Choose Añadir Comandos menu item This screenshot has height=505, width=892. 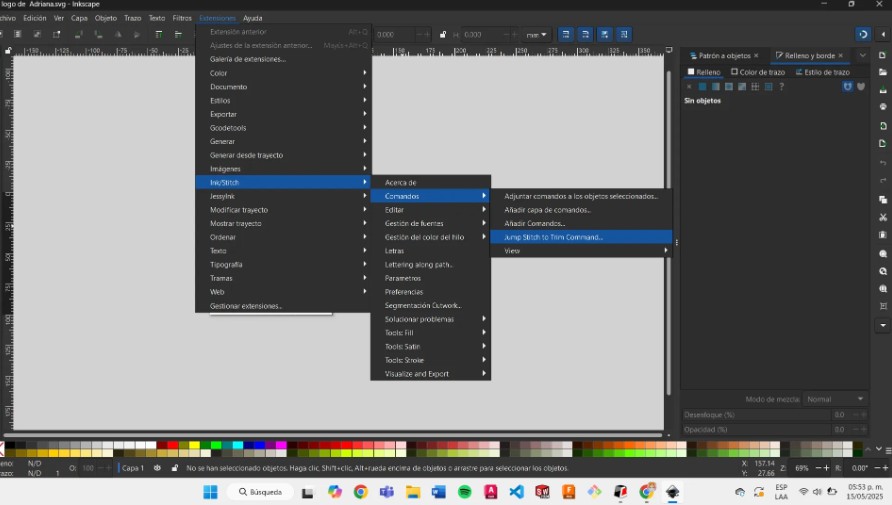[x=581, y=223]
